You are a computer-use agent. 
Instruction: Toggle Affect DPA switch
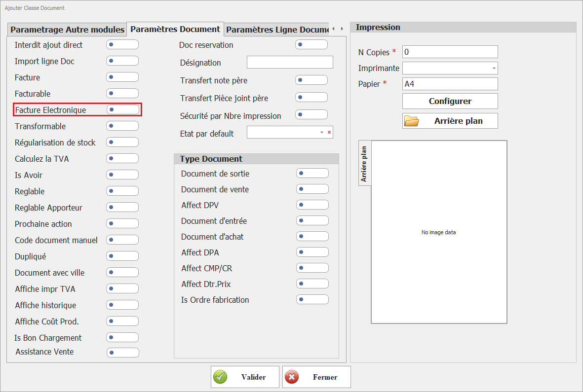(x=312, y=252)
